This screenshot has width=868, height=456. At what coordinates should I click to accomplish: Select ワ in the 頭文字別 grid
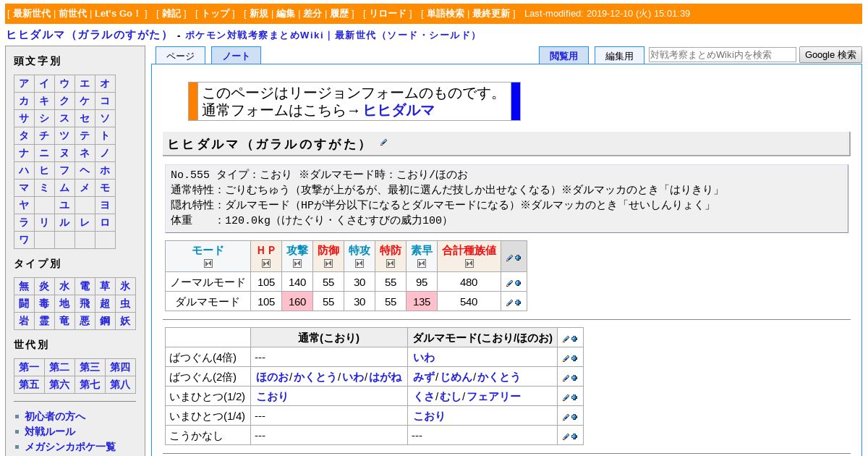pos(25,240)
